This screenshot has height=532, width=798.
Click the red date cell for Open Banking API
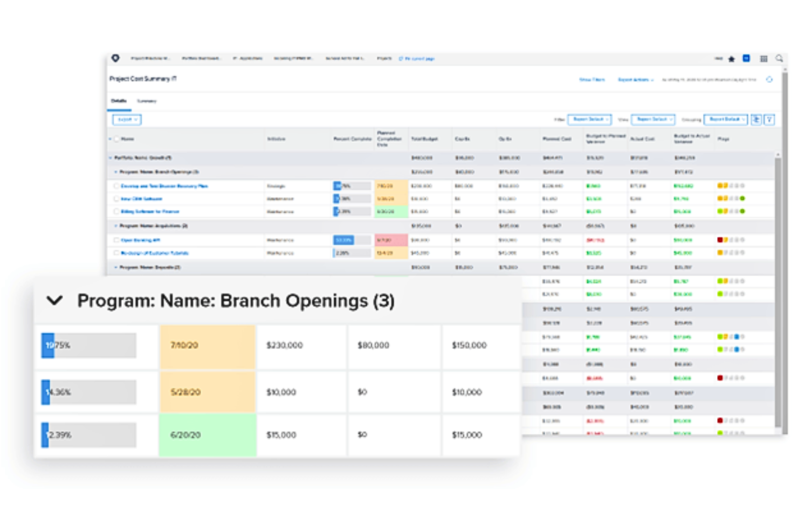coord(391,240)
